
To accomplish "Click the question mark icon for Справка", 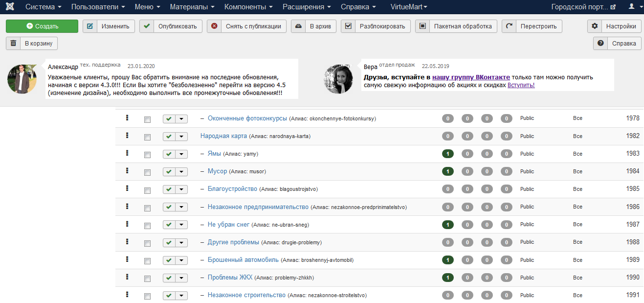I will point(600,44).
